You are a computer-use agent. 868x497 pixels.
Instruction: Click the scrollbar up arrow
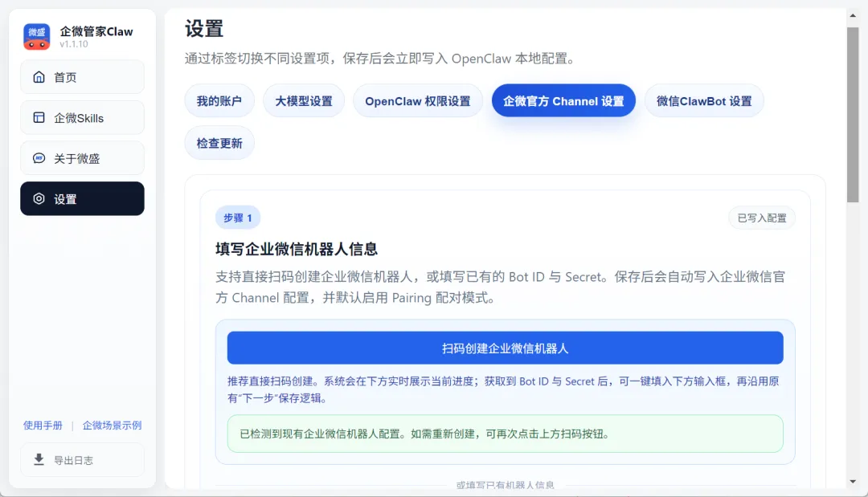click(x=853, y=15)
